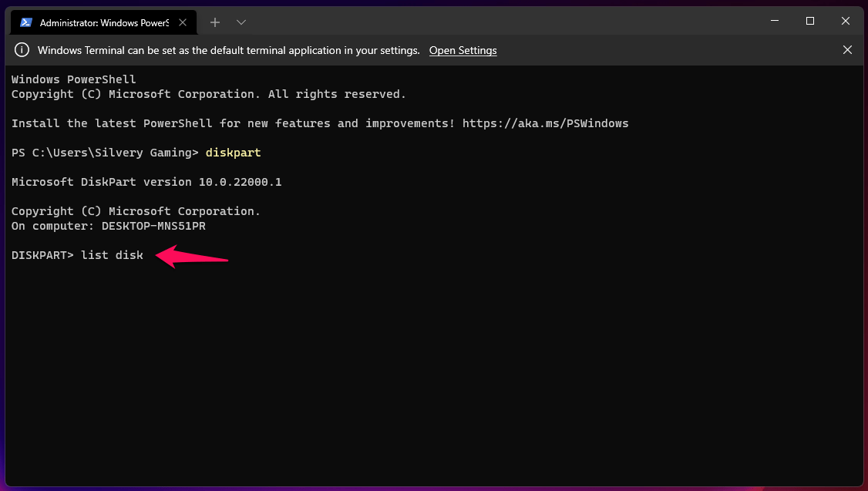Click the 'list disk' command text
Viewport: 868px width, 491px height.
112,255
